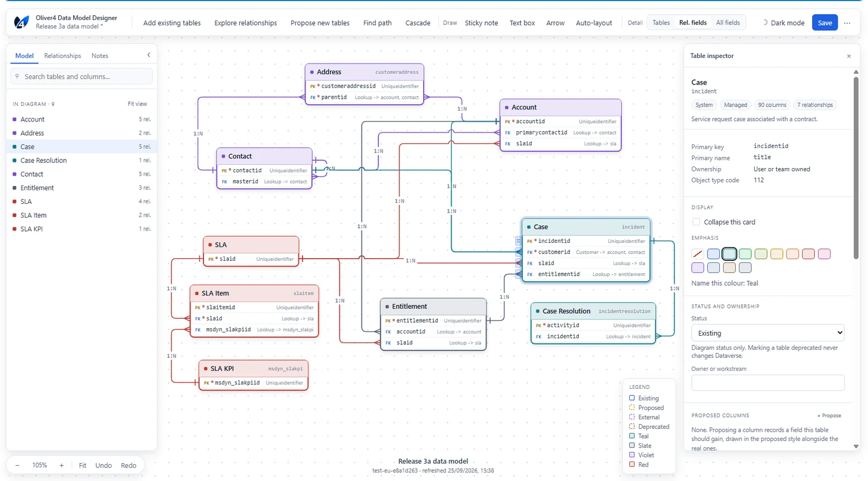Undo the last change
The width and height of the screenshot is (868, 481).
pyautogui.click(x=104, y=465)
